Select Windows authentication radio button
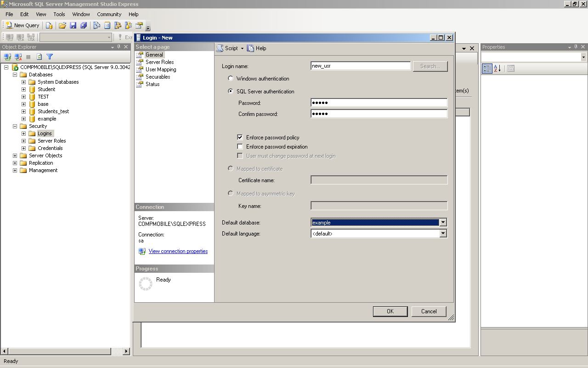The width and height of the screenshot is (588, 368). pos(231,79)
